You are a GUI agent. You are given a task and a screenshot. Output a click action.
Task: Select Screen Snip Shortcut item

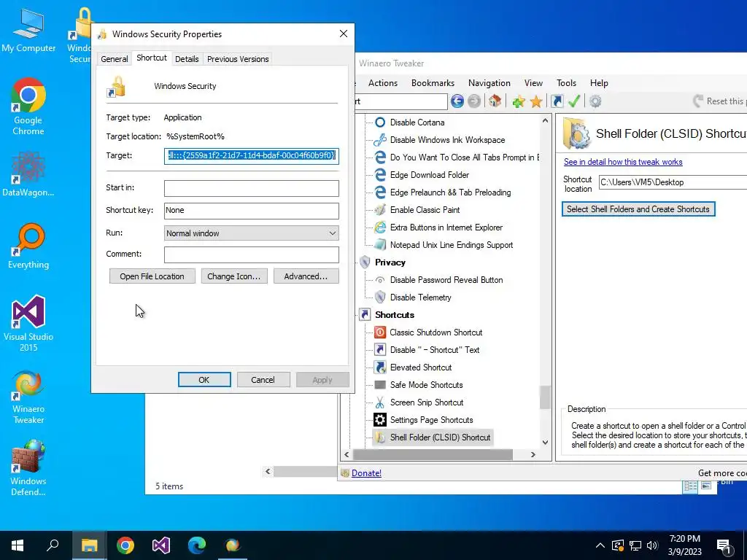[419, 402]
